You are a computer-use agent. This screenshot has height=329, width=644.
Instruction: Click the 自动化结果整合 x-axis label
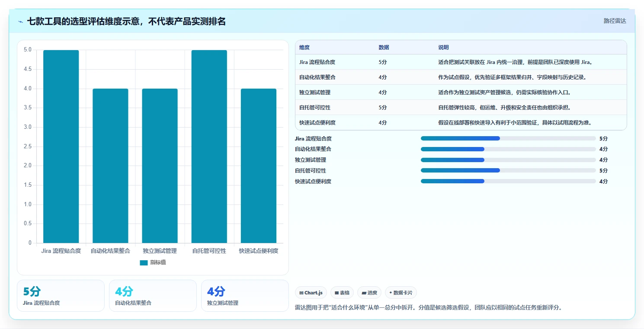110,251
